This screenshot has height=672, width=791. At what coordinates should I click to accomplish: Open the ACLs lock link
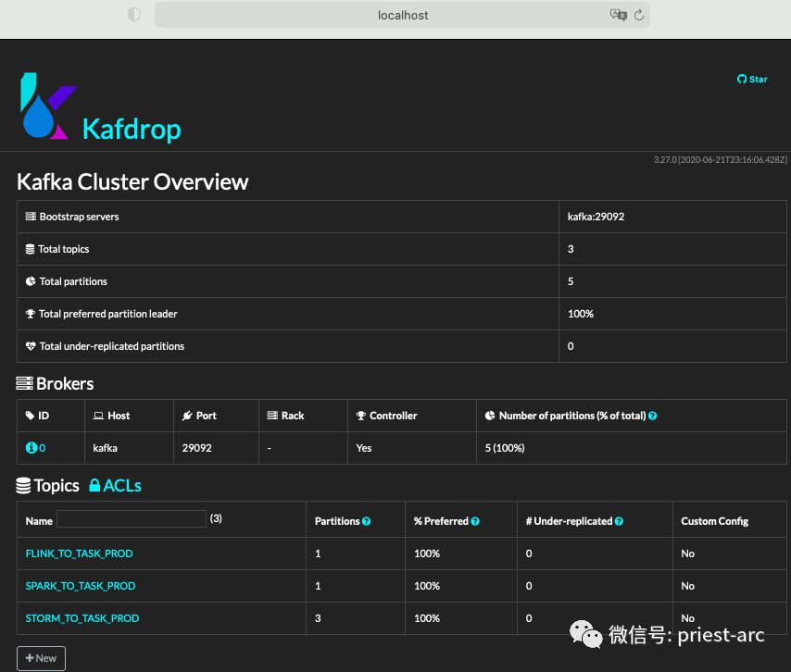(115, 486)
